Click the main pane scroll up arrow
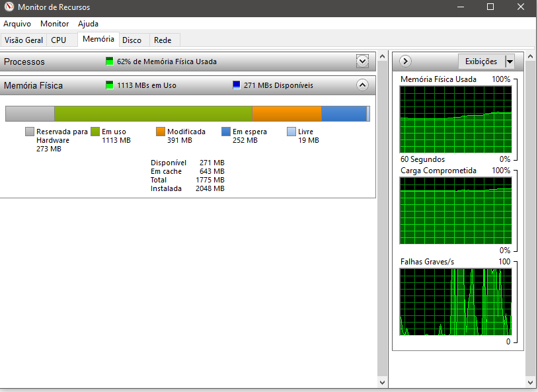Screen dimensions: 538x392 tap(382, 56)
